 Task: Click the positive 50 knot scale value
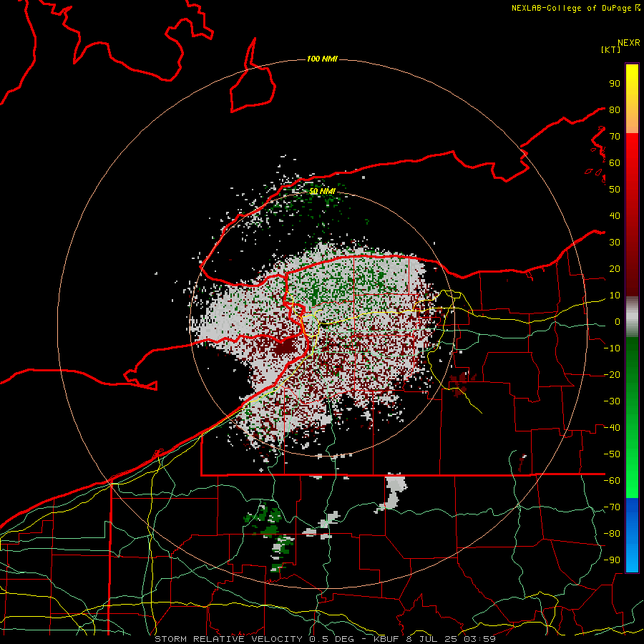point(615,190)
